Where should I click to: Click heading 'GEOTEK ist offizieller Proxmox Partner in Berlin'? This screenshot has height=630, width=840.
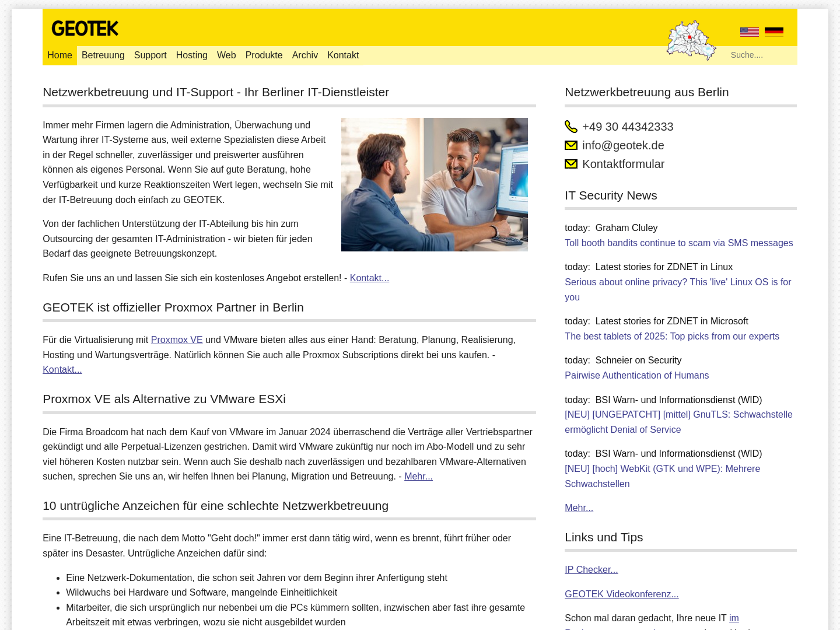[173, 307]
